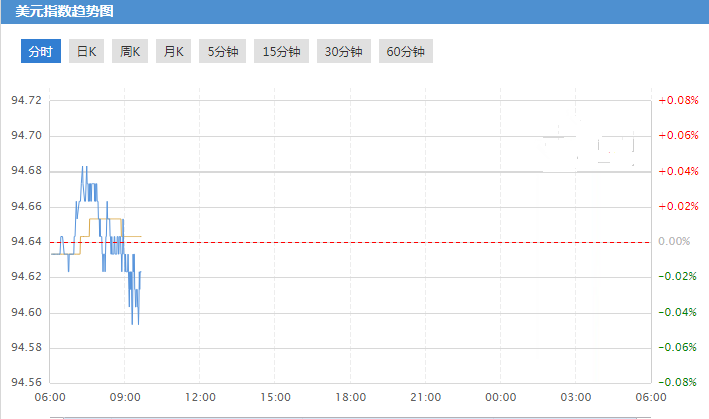Click the 12:00 time axis label

tap(200, 397)
